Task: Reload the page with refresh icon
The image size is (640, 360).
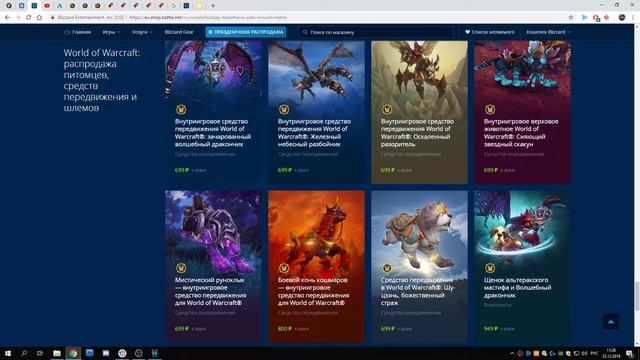Action: pyautogui.click(x=29, y=18)
